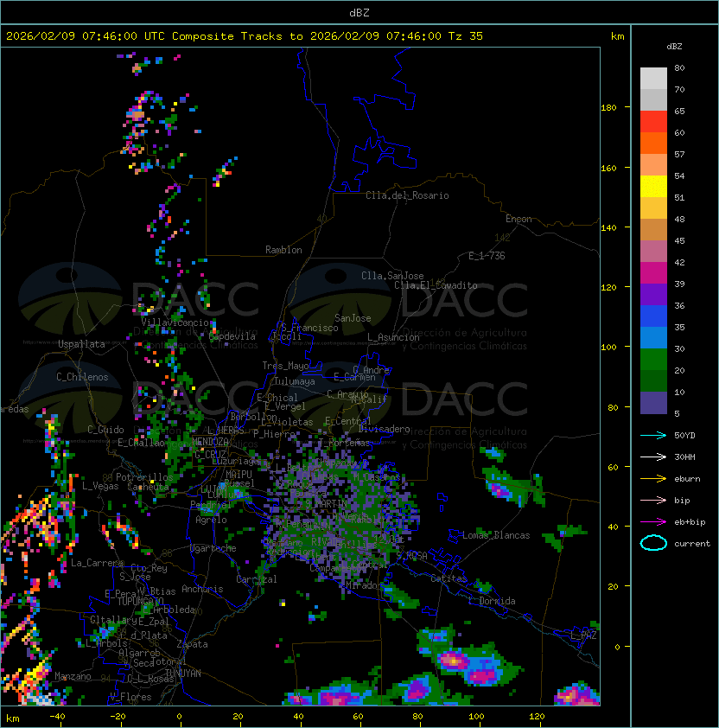
Task: Choose the slate 10–5 dBZ swatch
Action: click(x=653, y=403)
